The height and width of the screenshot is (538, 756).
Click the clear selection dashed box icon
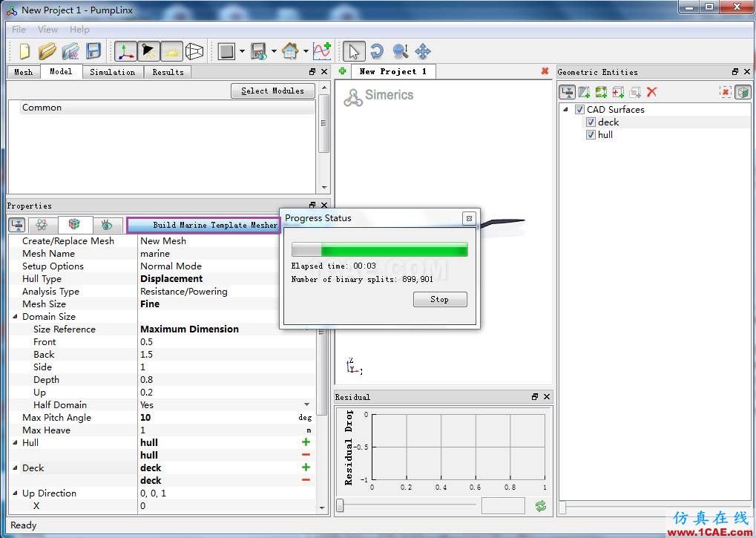click(x=725, y=91)
